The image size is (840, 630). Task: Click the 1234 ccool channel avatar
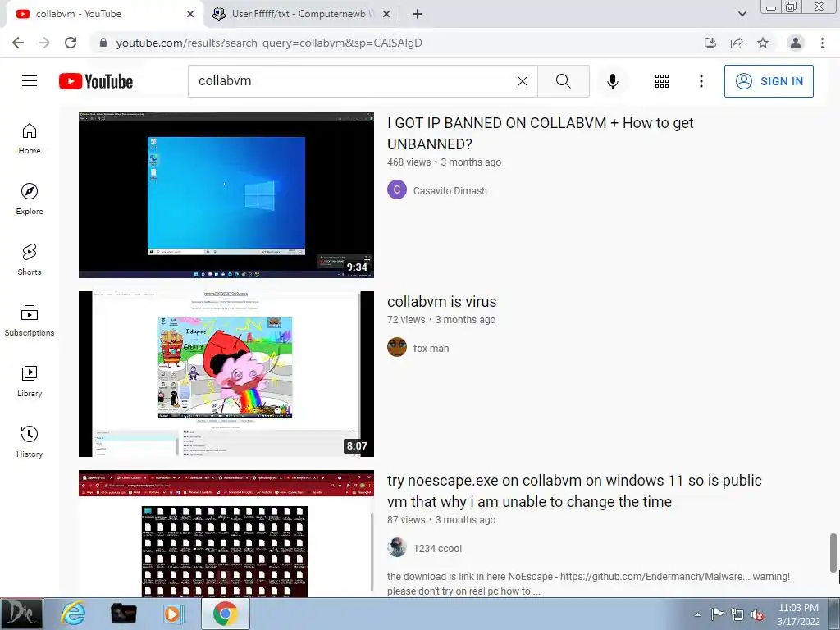[397, 547]
